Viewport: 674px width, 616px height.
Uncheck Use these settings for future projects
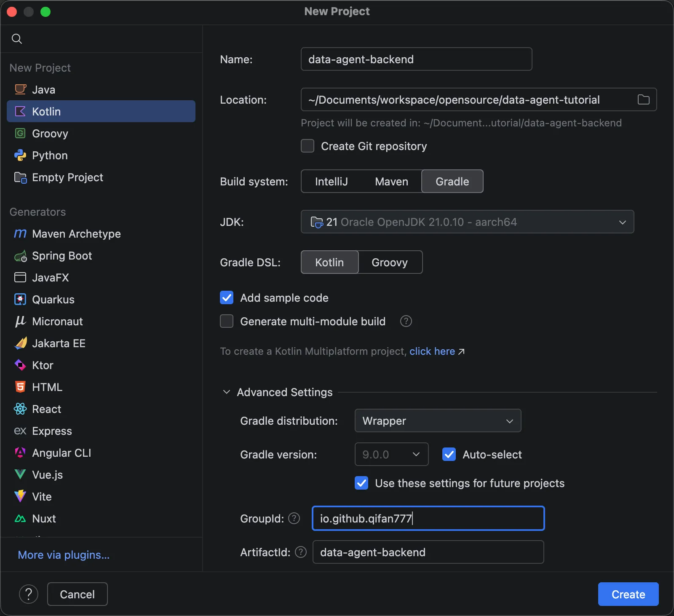click(x=361, y=483)
